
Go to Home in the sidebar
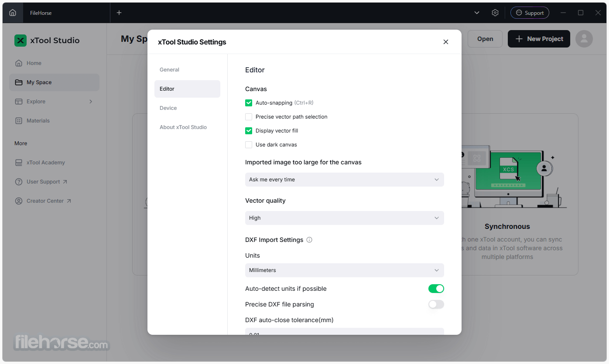pos(54,63)
